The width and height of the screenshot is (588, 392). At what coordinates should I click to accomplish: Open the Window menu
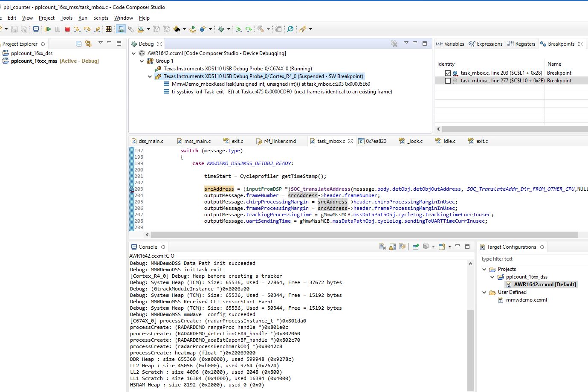[x=124, y=18]
